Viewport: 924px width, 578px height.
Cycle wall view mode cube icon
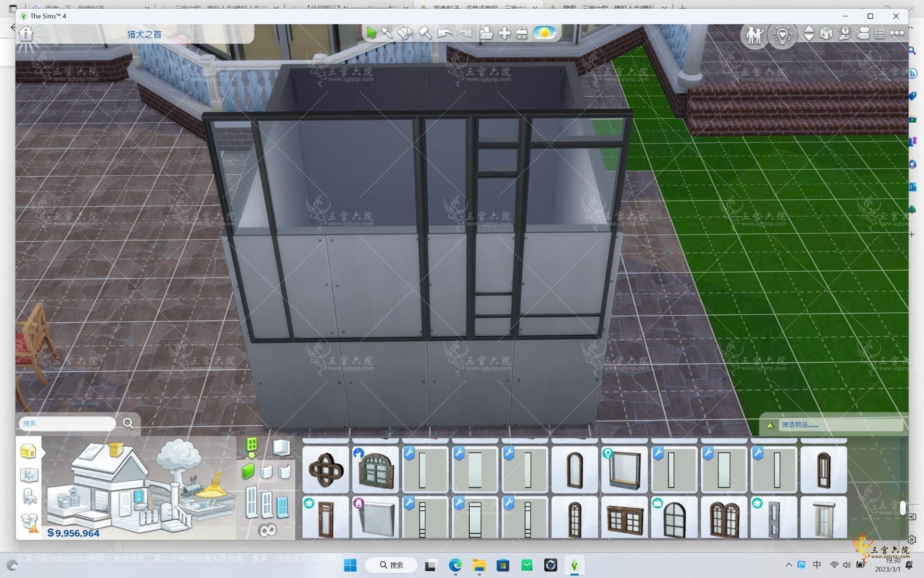(826, 33)
